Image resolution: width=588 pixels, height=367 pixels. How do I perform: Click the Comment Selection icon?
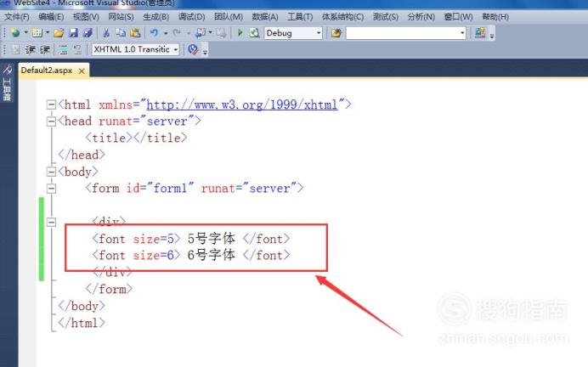point(64,49)
